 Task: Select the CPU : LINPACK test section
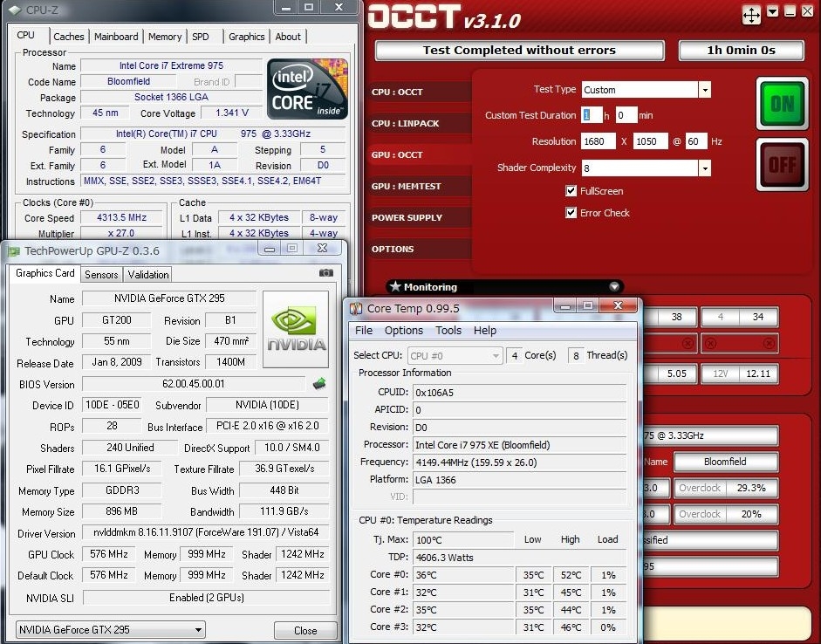(x=406, y=123)
